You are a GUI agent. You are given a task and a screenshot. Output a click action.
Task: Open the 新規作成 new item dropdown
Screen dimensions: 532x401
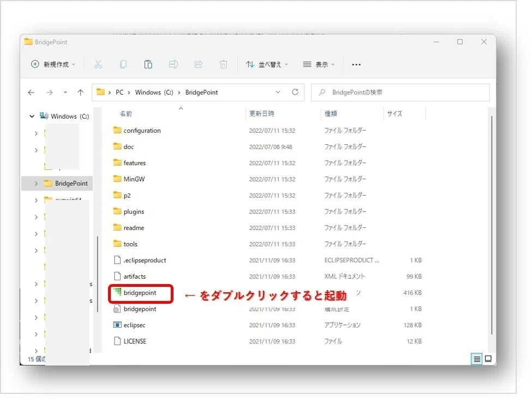pyautogui.click(x=53, y=64)
